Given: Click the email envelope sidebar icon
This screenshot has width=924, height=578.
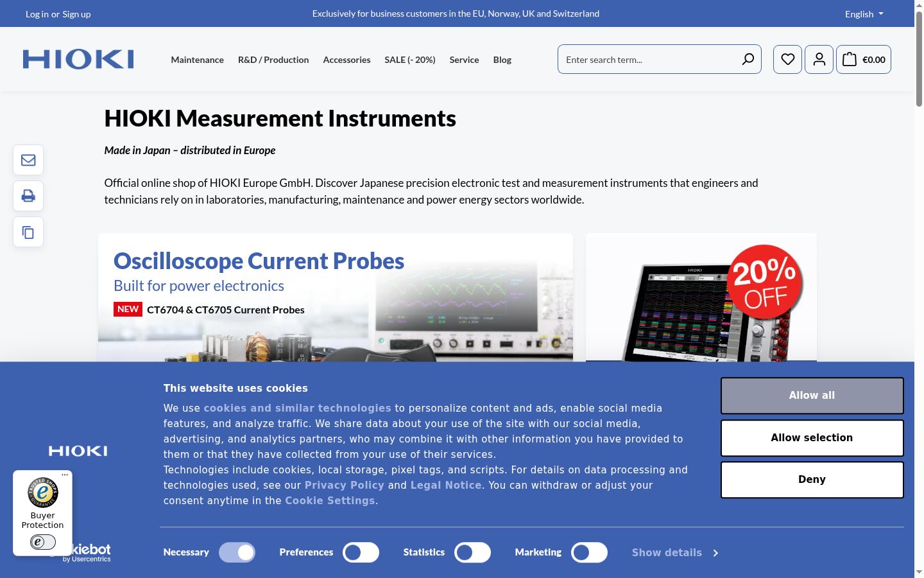Looking at the screenshot, I should [28, 160].
